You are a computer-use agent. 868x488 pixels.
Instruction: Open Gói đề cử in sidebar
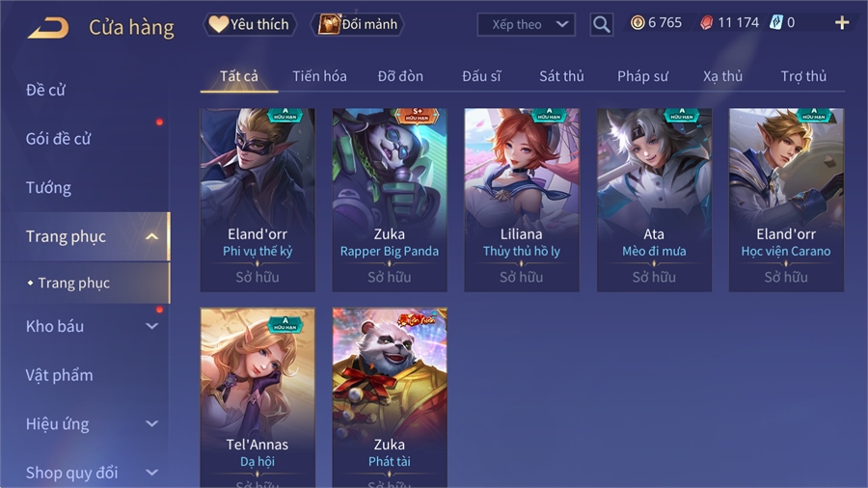tap(58, 139)
